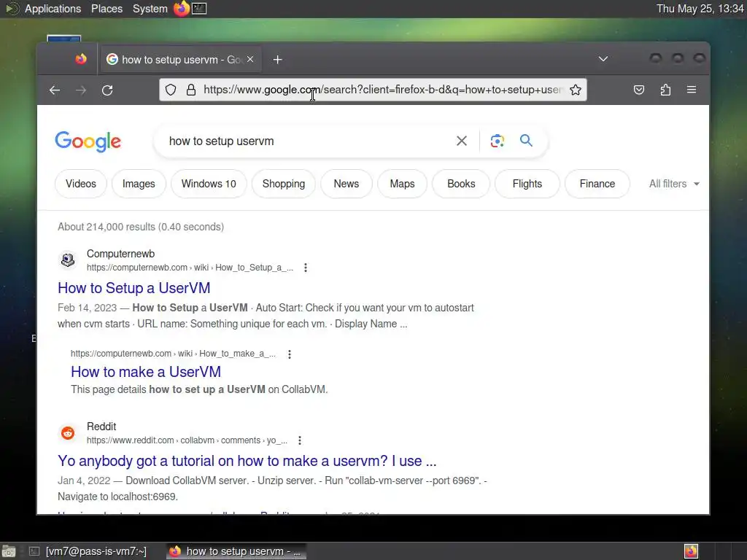Click the Computernewb site name text
This screenshot has width=747, height=560.
(120, 254)
